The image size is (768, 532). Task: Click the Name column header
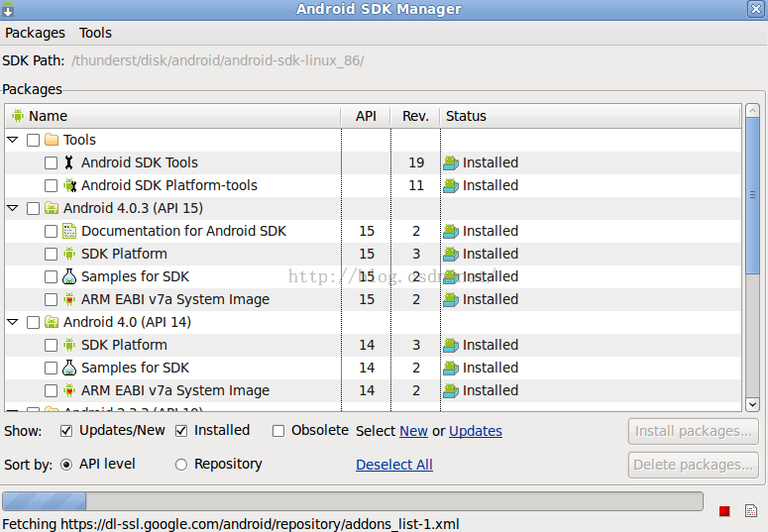(x=173, y=116)
